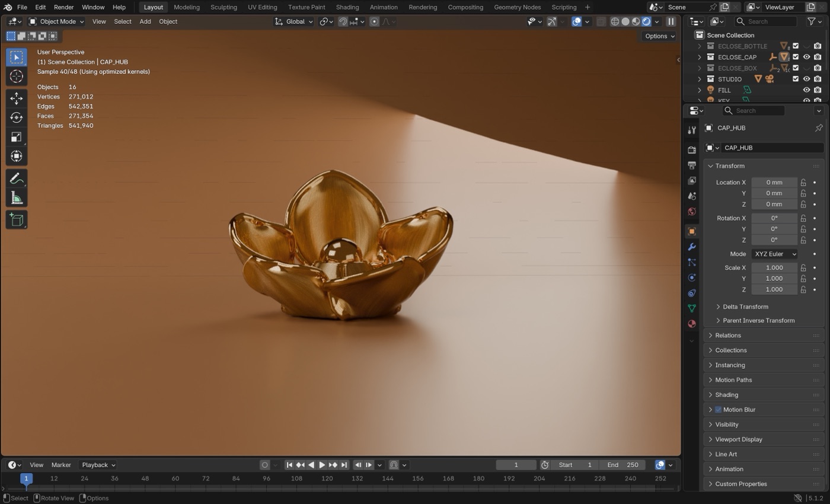Image resolution: width=830 pixels, height=504 pixels.
Task: Activate the Move tool
Action: (x=17, y=98)
